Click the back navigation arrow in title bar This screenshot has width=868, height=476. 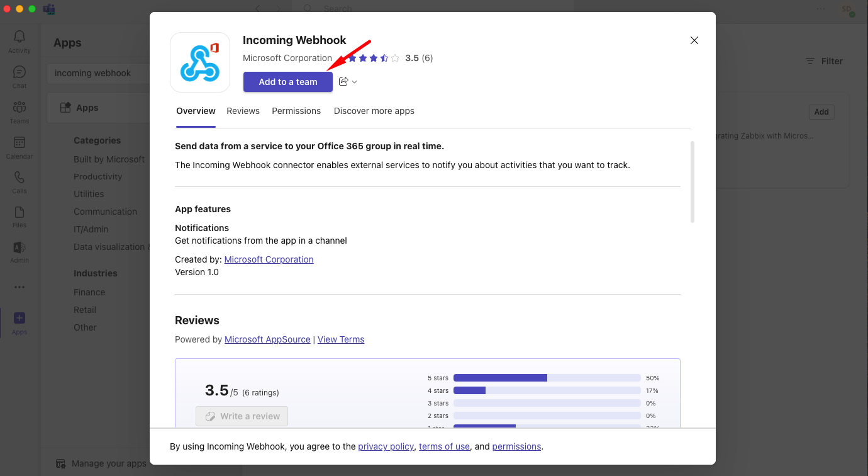[258, 9]
